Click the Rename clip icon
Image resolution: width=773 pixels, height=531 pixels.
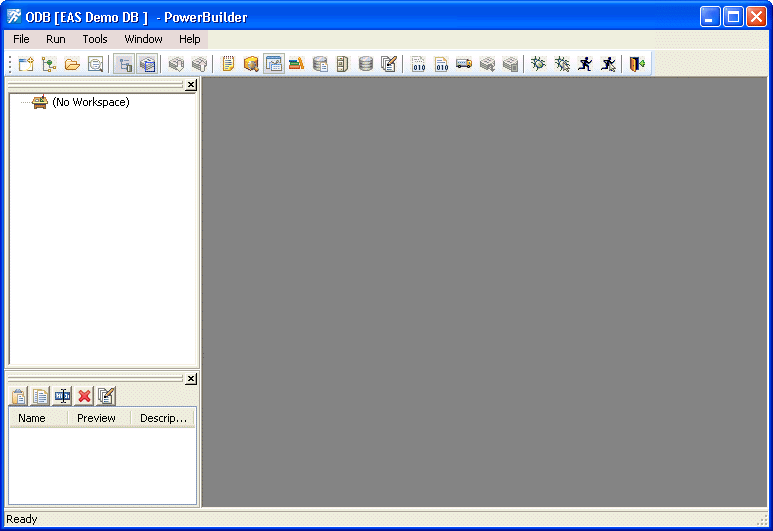click(63, 396)
